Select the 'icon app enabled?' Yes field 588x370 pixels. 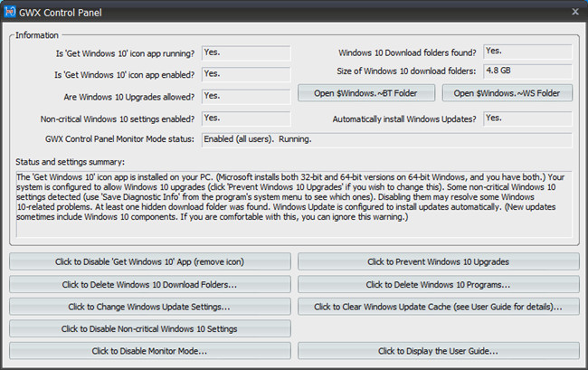pyautogui.click(x=246, y=74)
